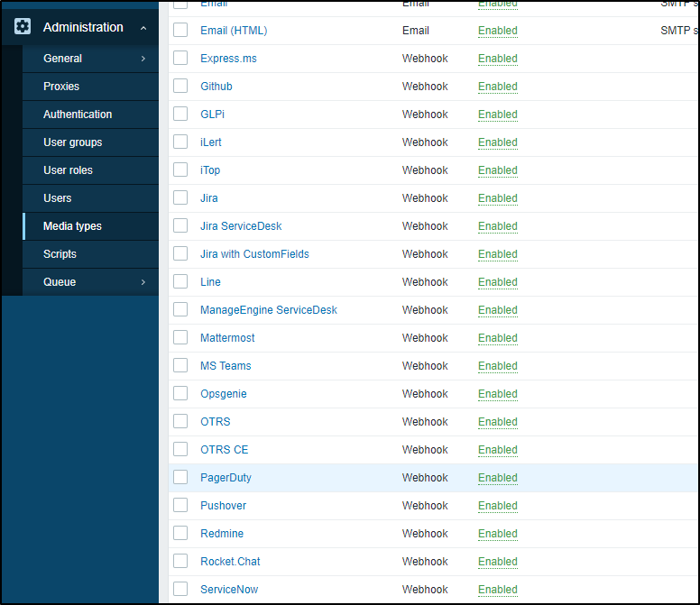Expand the General submenu arrow

[143, 59]
